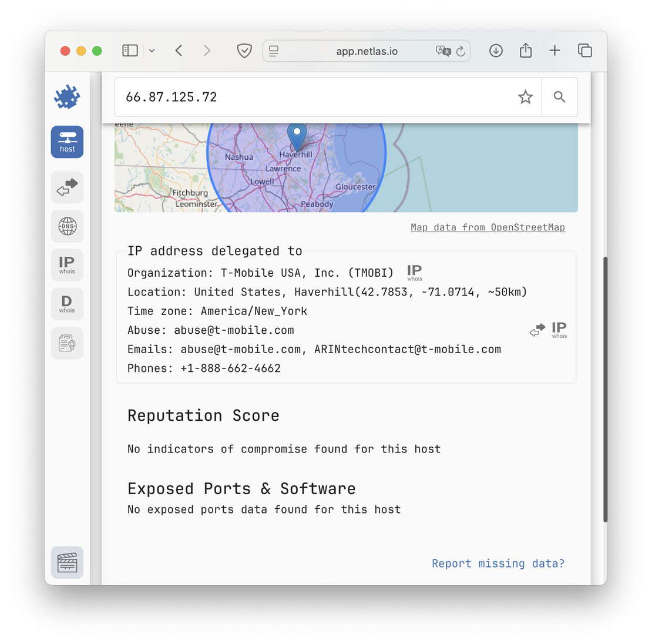Open the certificates search icon
This screenshot has width=652, height=644.
point(67,343)
